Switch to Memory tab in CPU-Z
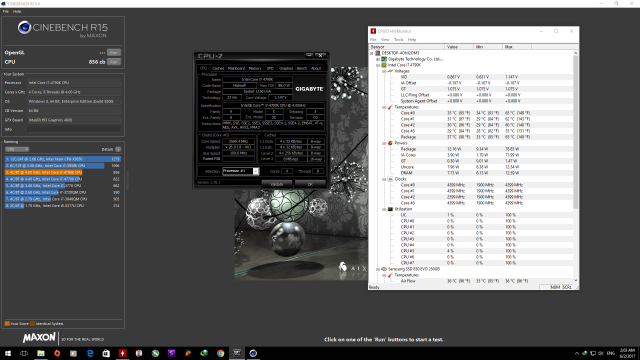 [255, 68]
